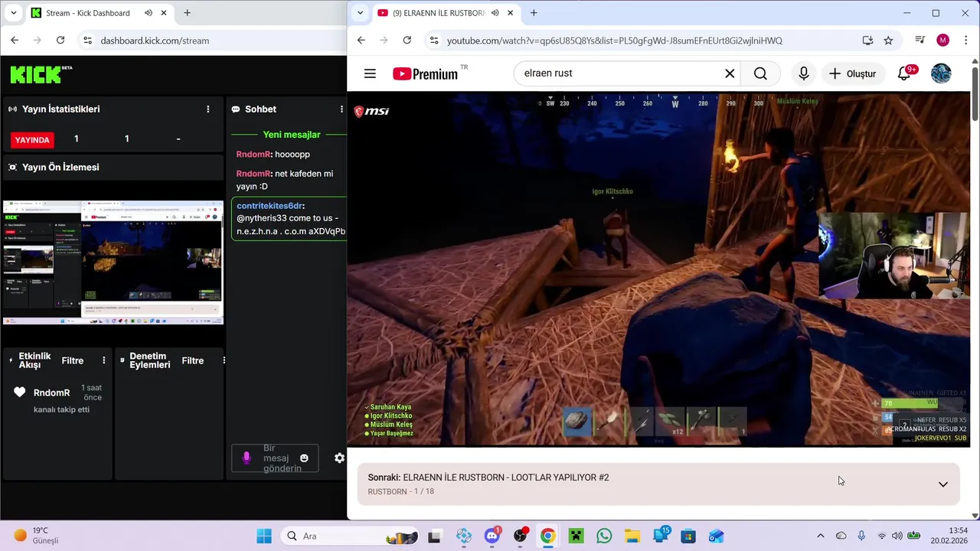This screenshot has height=551, width=980.
Task: Go back in the YouTube window
Action: (x=361, y=41)
